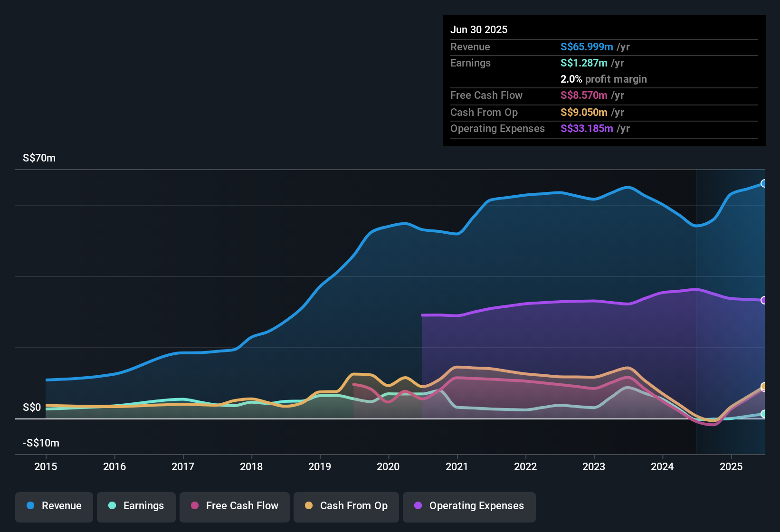Expand details for the 2.0% profit margin row
The width and height of the screenshot is (780, 532).
click(603, 79)
